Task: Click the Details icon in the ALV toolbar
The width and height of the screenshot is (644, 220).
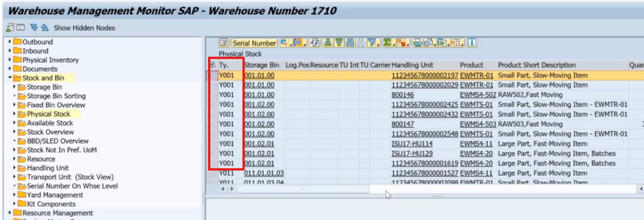Action: [223, 43]
